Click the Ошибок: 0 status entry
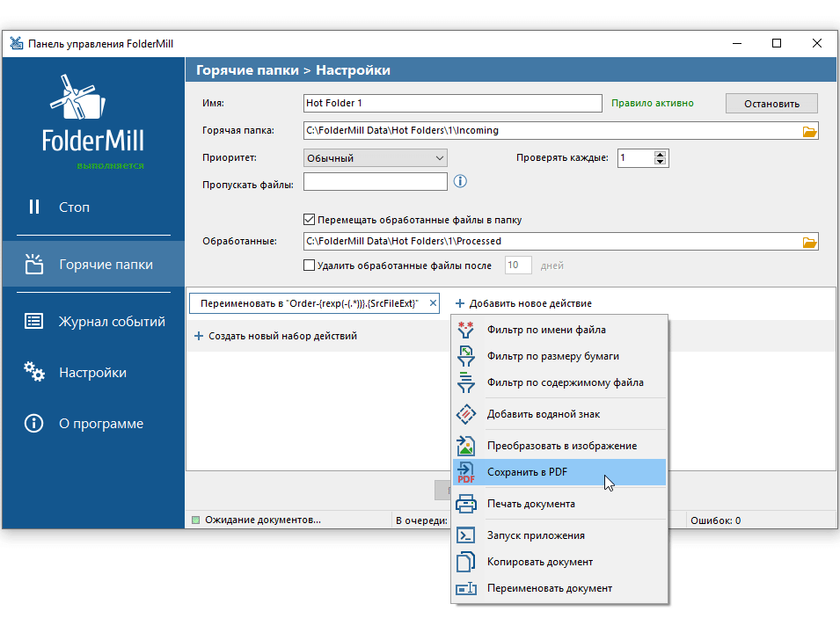The width and height of the screenshot is (840, 633). (x=715, y=520)
